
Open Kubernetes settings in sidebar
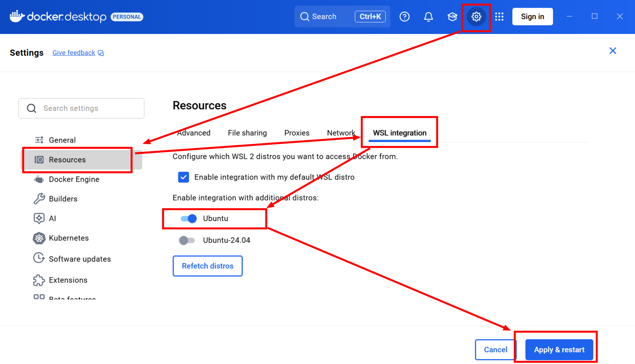[x=69, y=238]
